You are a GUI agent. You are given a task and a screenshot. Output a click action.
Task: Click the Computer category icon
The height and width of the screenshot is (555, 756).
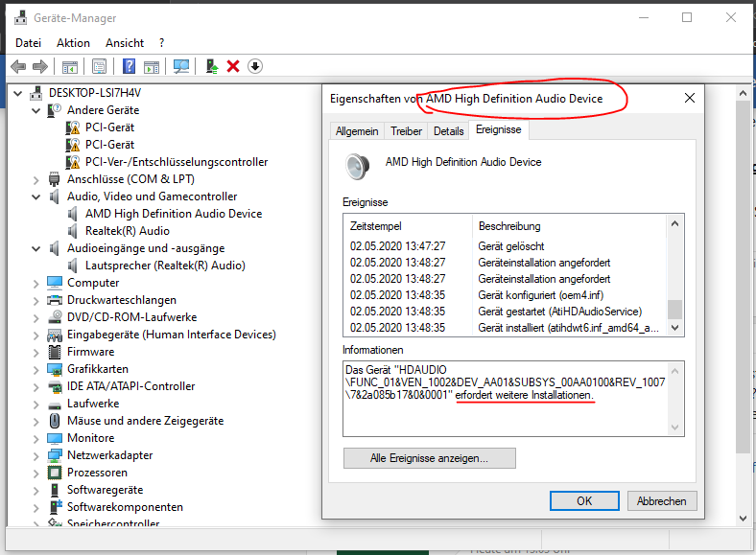(x=55, y=283)
